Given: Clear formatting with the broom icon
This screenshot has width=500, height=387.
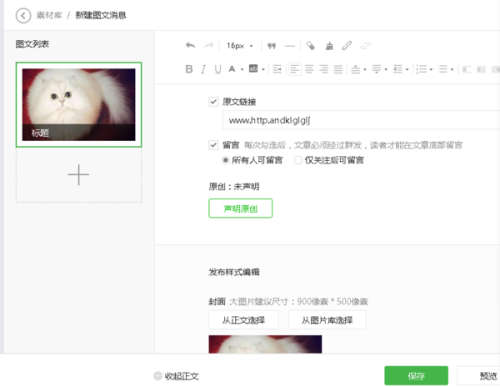Looking at the screenshot, I should click(329, 45).
